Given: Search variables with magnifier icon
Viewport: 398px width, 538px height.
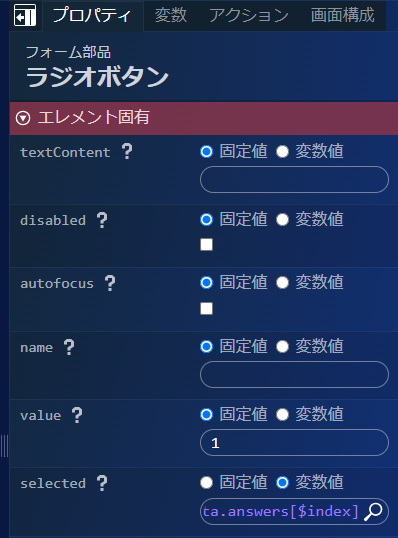Looking at the screenshot, I should point(373,512).
